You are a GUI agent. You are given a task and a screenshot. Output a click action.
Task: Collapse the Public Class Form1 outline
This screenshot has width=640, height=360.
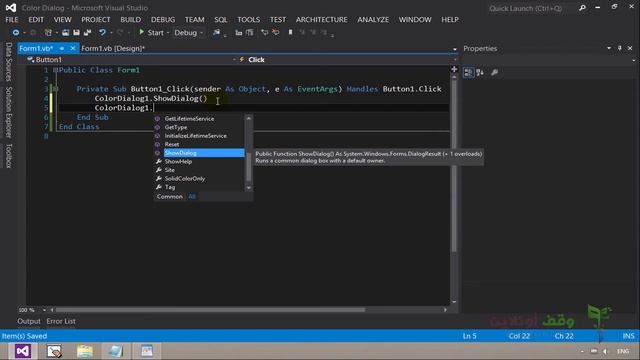tap(55, 70)
